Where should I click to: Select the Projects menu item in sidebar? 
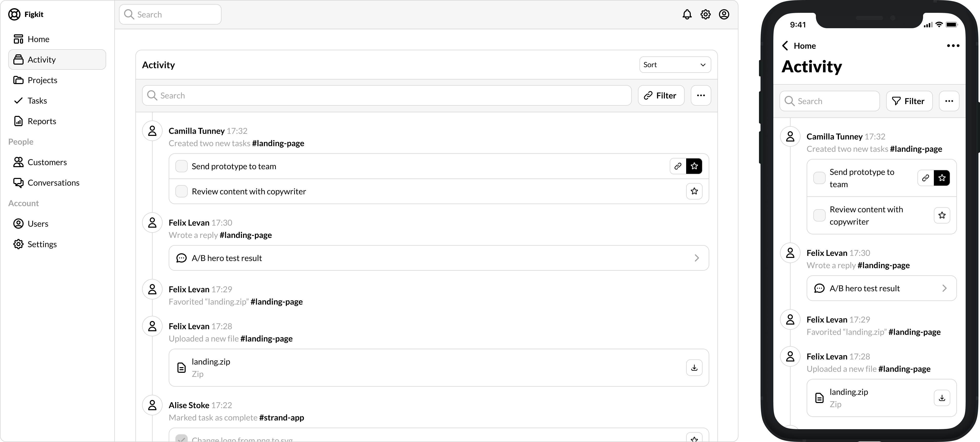tap(43, 79)
